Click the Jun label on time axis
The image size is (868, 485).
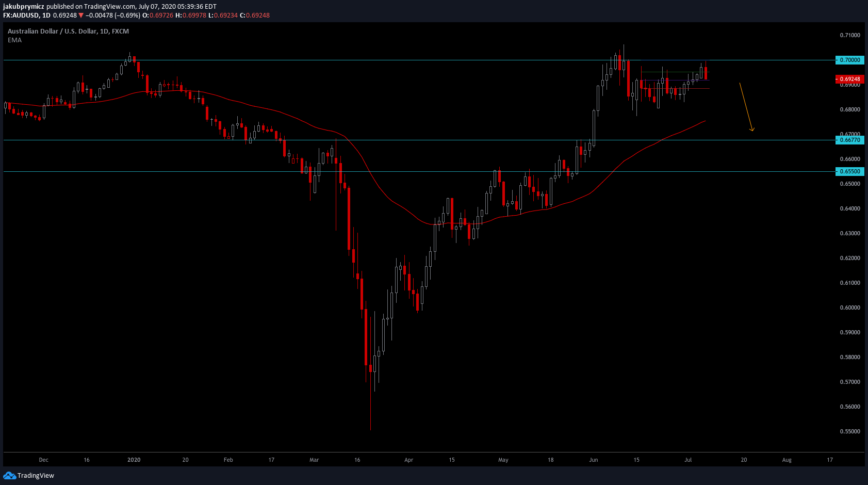click(594, 460)
